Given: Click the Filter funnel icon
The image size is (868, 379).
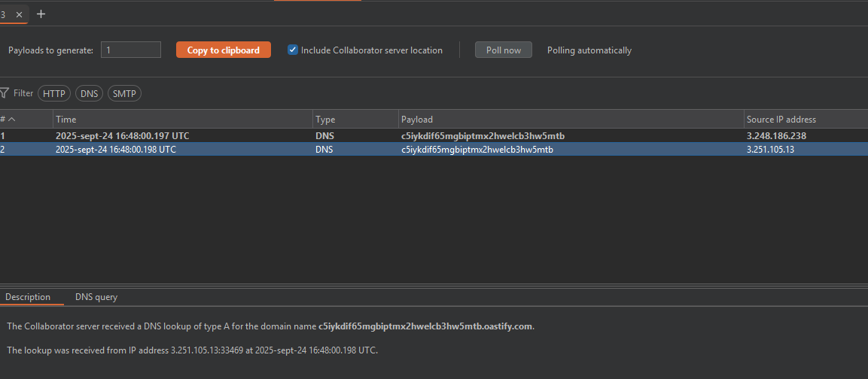Looking at the screenshot, I should tap(5, 93).
